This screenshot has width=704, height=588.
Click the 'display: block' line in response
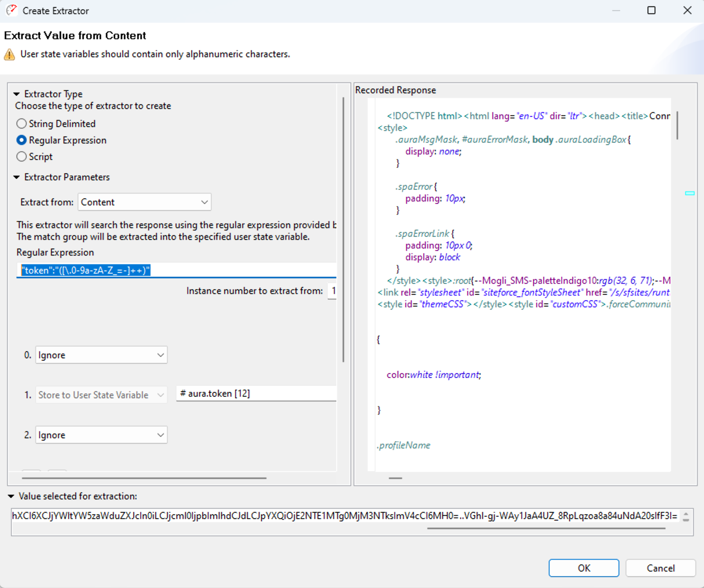coord(433,257)
